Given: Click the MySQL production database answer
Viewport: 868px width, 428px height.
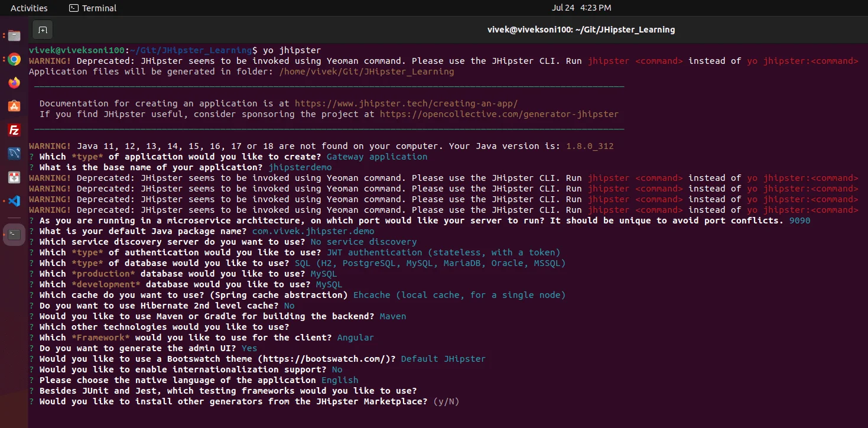Looking at the screenshot, I should (x=324, y=274).
